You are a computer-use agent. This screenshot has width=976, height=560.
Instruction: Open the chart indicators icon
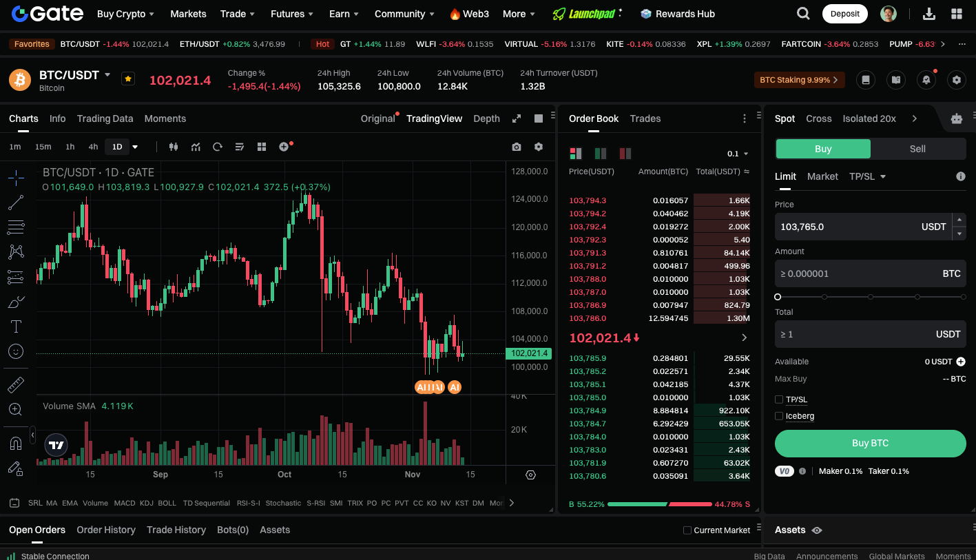tap(196, 147)
